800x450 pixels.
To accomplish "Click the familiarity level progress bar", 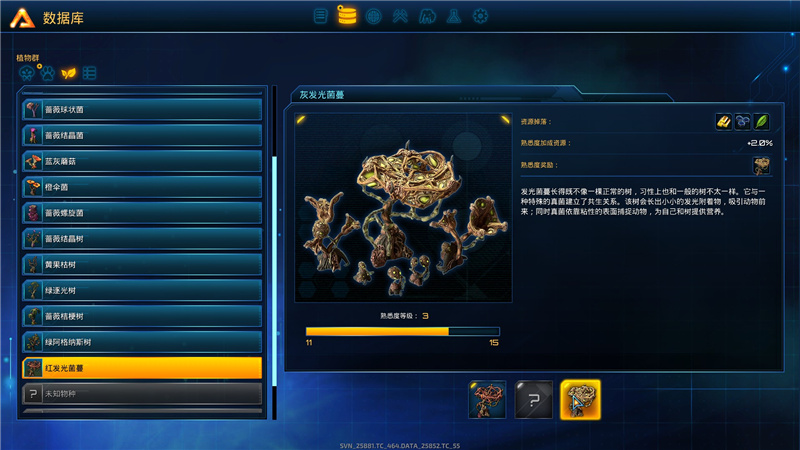I will 403,332.
